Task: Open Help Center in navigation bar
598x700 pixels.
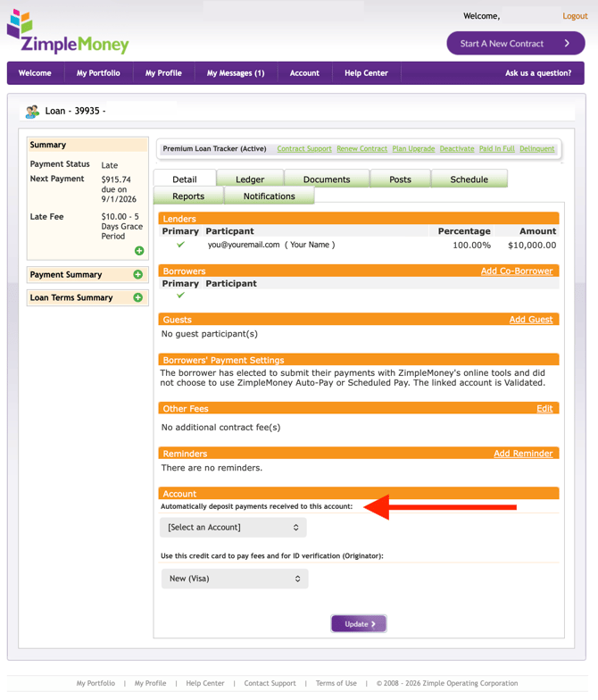Action: pos(366,73)
